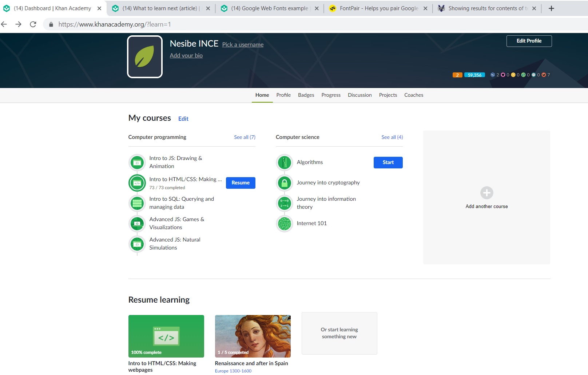
Task: Click the browser forward arrow
Action: (x=18, y=24)
